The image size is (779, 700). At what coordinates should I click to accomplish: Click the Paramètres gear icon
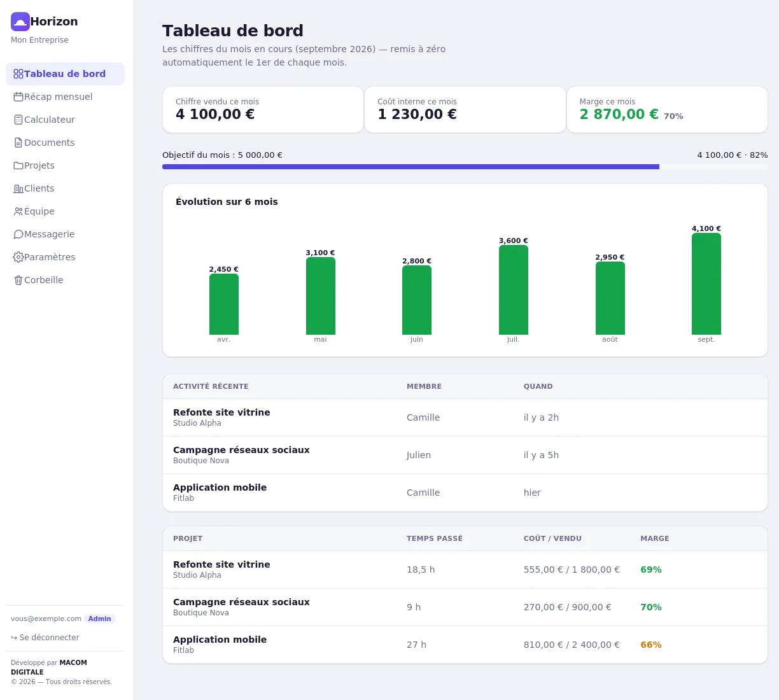click(18, 257)
